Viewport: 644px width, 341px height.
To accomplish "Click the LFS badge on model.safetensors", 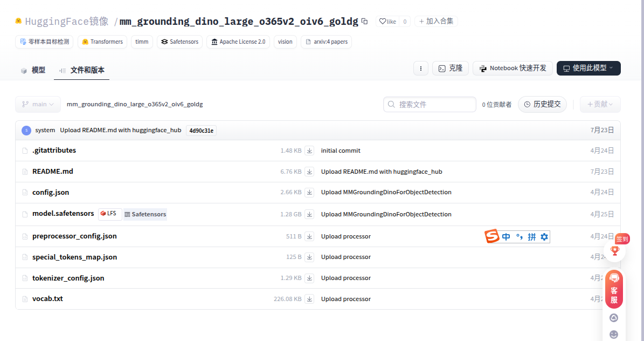I will [x=109, y=214].
